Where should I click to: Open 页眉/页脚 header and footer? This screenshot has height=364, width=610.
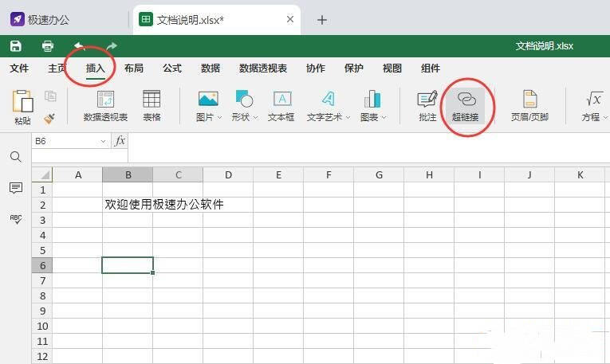pos(529,107)
